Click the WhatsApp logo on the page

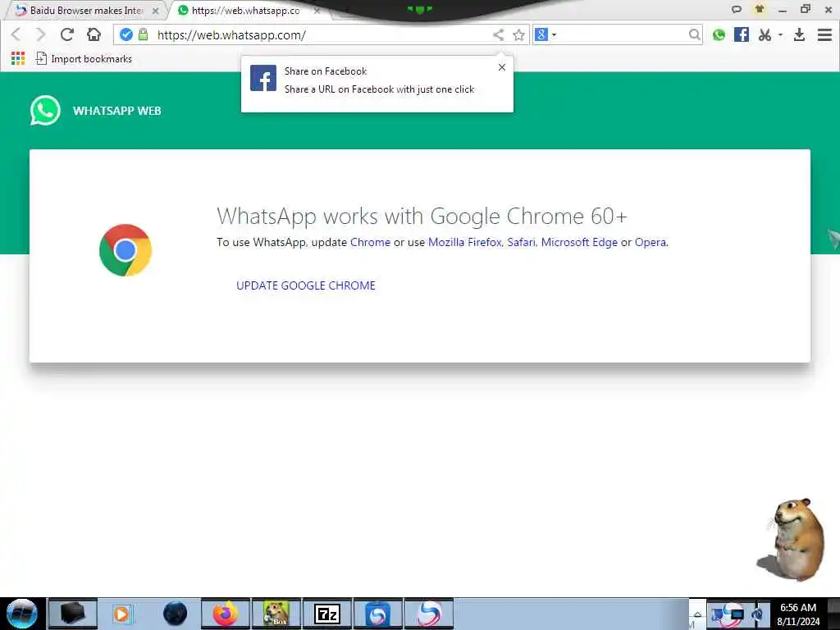click(x=45, y=111)
